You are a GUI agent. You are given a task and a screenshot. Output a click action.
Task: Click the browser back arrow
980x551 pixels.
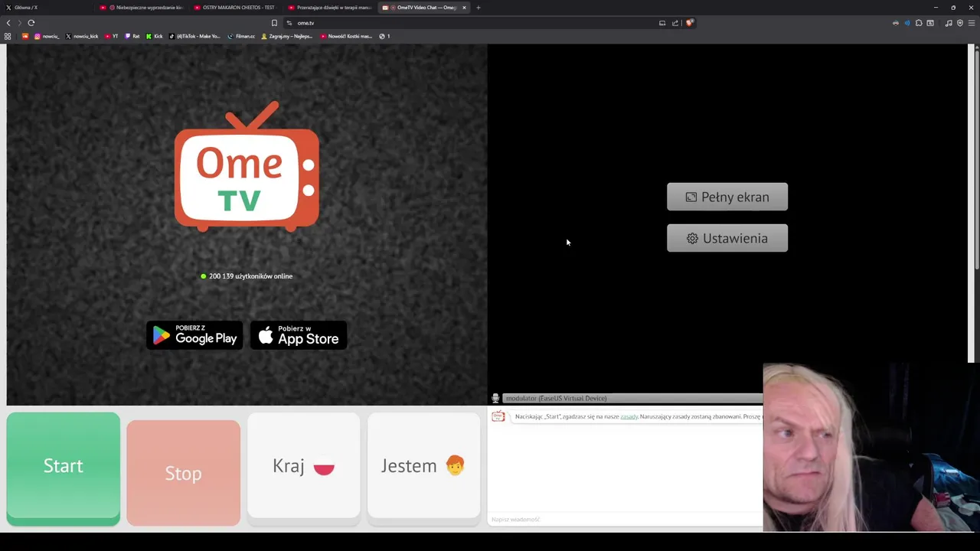coord(8,23)
